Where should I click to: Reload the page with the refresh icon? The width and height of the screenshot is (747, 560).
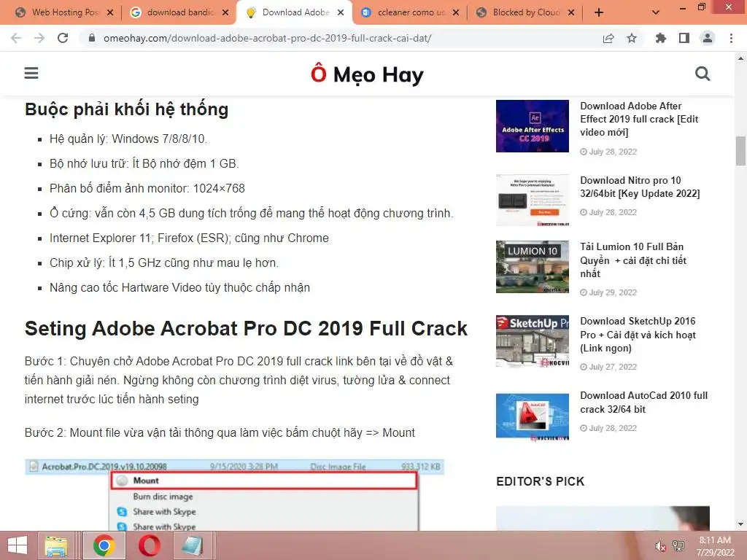pos(63,38)
